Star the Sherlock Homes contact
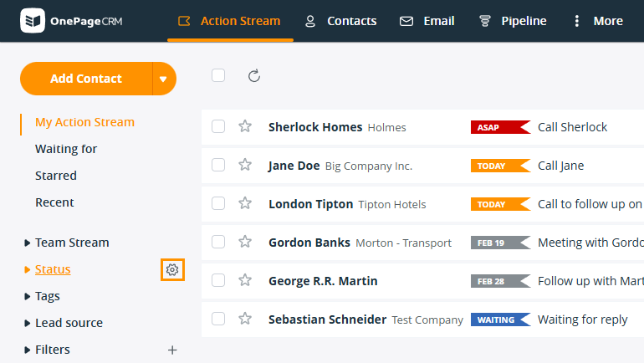Screen dimensions: 644x363 click(245, 126)
